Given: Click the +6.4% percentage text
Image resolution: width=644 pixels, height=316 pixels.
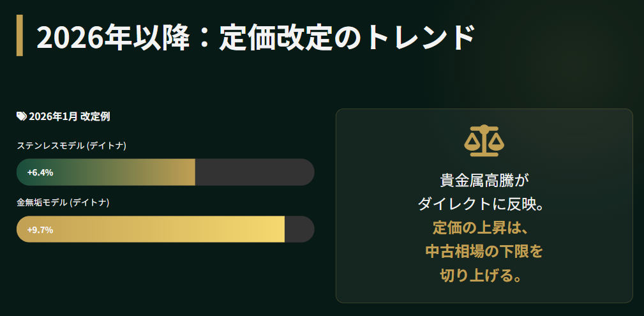Looking at the screenshot, I should (40, 172).
